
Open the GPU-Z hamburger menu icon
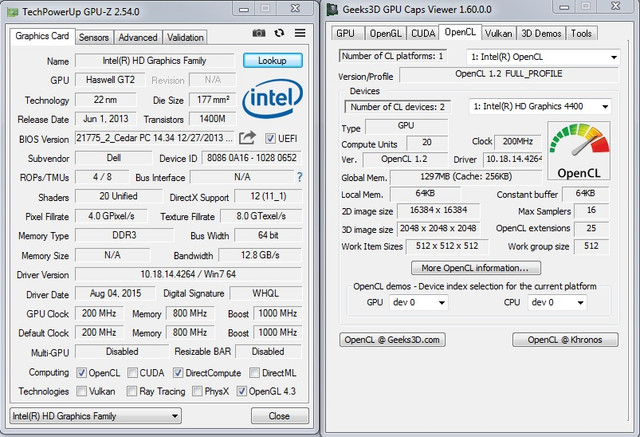300,33
